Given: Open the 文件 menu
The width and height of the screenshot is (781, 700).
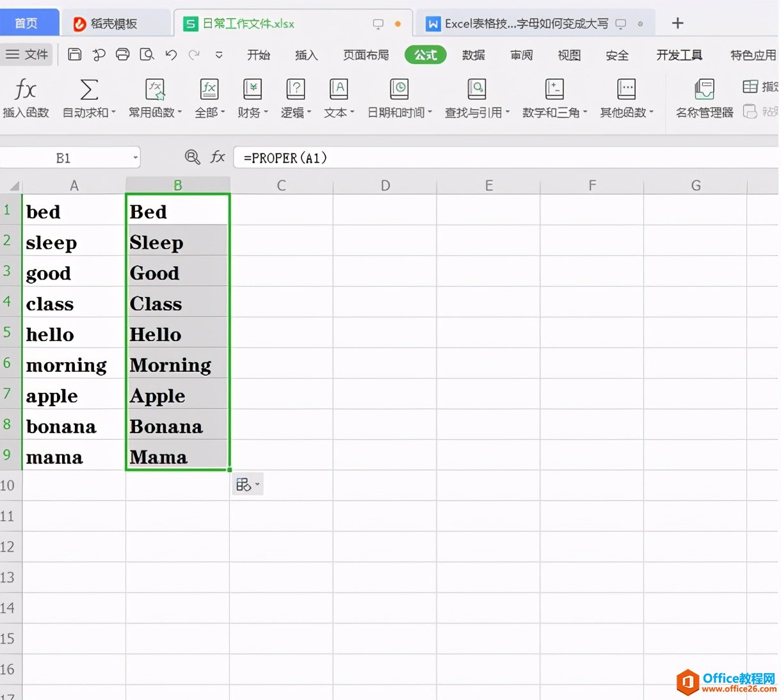Looking at the screenshot, I should pos(28,54).
